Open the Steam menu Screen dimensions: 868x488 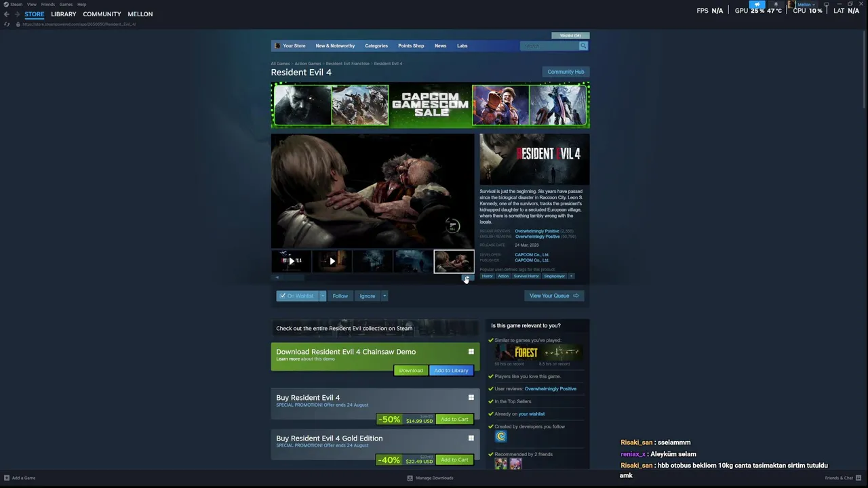(x=16, y=4)
